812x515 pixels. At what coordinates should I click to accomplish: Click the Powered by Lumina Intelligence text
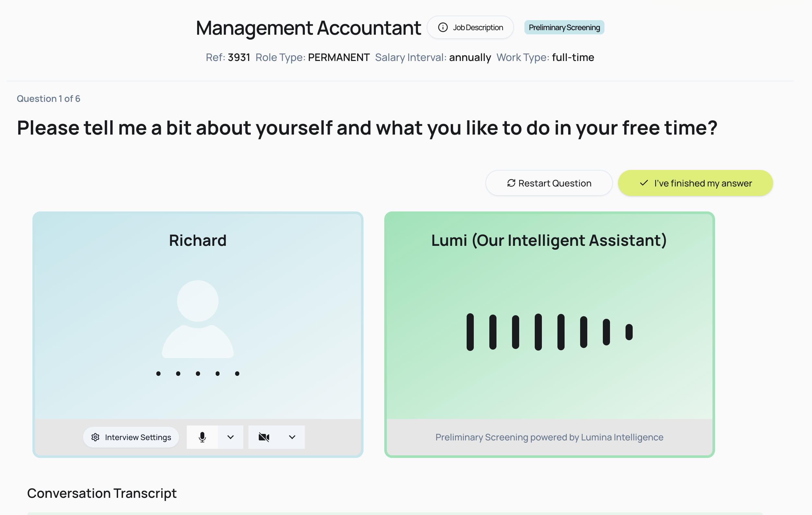coord(549,437)
